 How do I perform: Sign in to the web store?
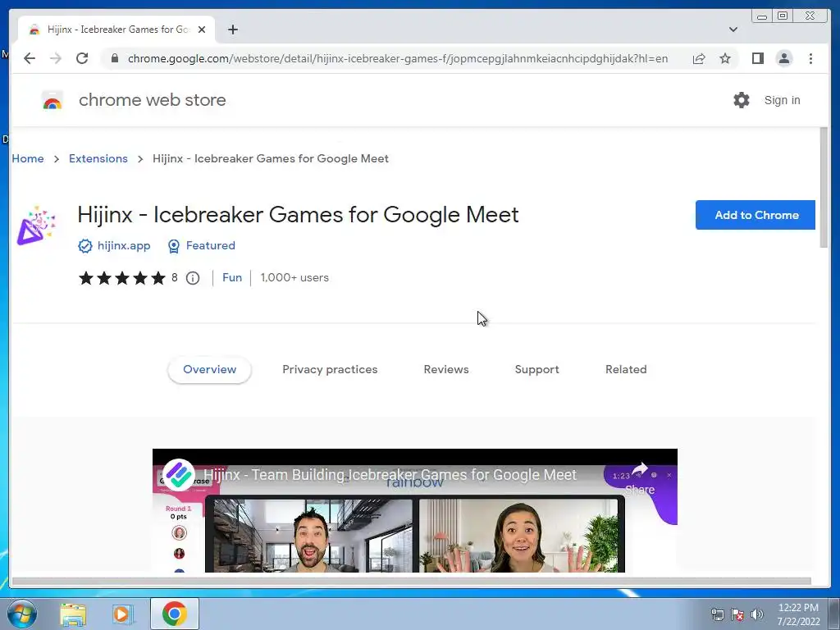point(782,100)
